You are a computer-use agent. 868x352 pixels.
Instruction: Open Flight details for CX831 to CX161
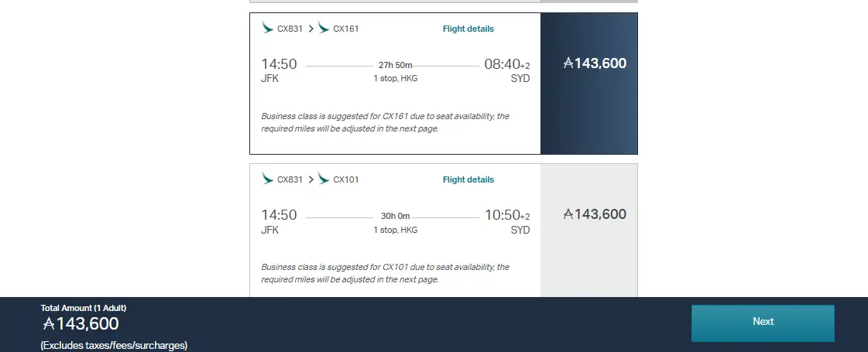pos(468,29)
